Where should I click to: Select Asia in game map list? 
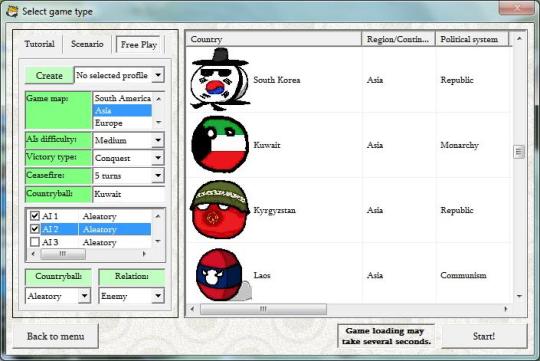point(123,110)
